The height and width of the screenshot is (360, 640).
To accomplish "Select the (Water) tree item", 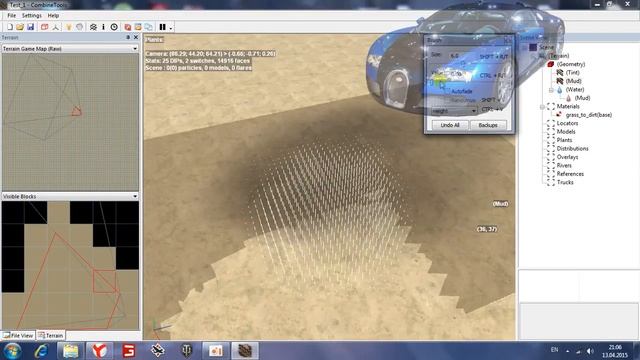I will [575, 89].
